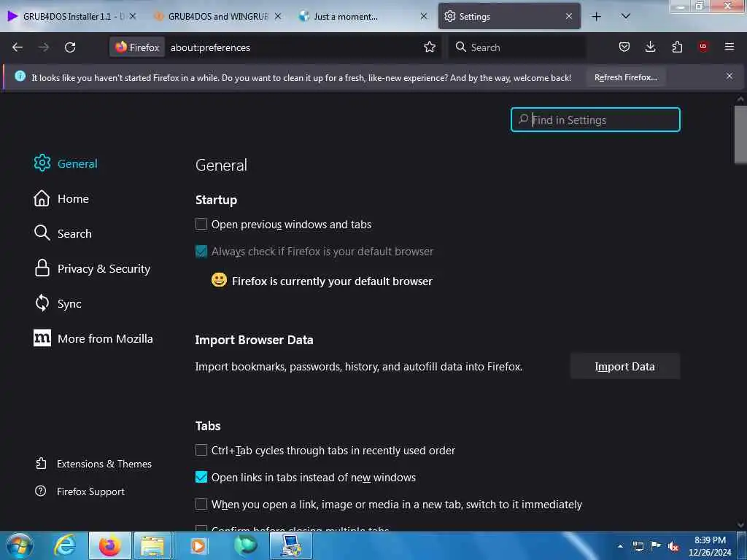Enable switch to new tab immediately checkbox
The image size is (747, 560).
[201, 504]
